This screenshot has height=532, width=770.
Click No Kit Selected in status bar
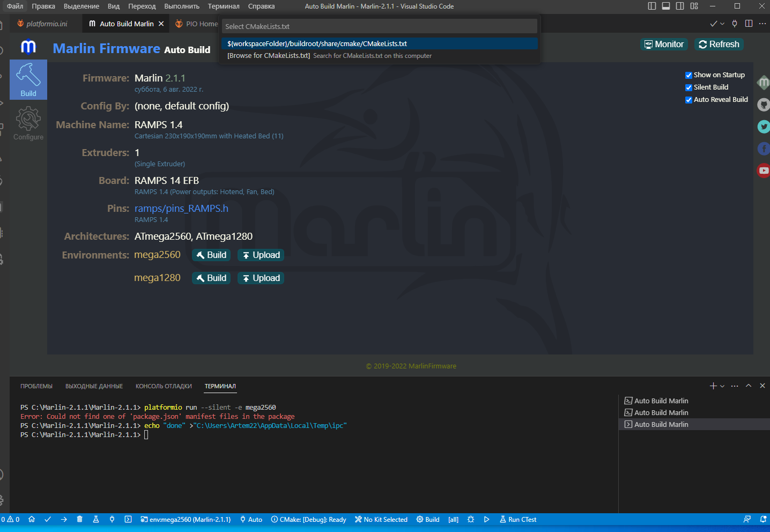tap(381, 519)
